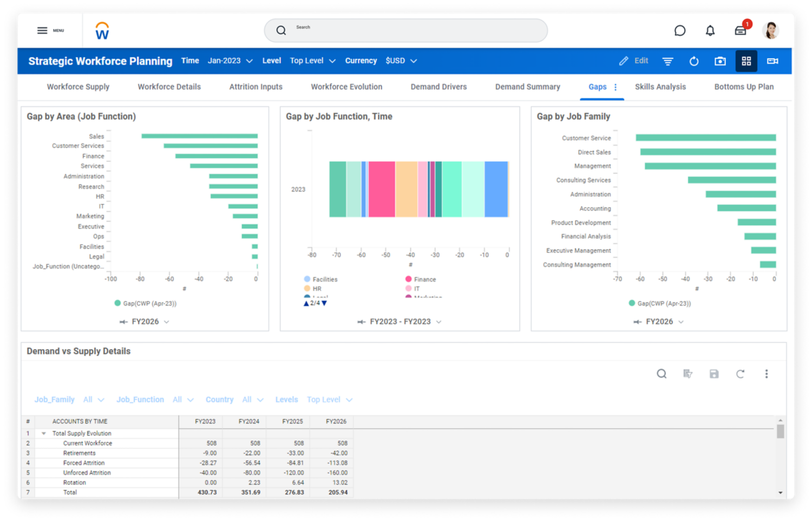Save the Demand vs Supply grid

pos(713,374)
